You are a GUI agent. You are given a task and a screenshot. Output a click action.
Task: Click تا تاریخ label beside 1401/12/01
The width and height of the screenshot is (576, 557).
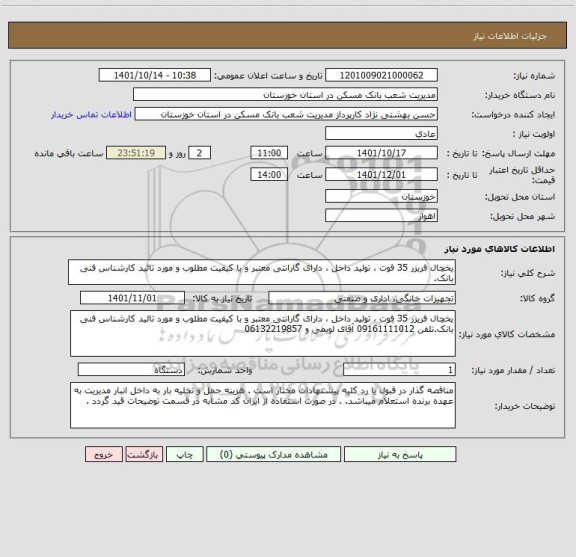click(x=462, y=175)
